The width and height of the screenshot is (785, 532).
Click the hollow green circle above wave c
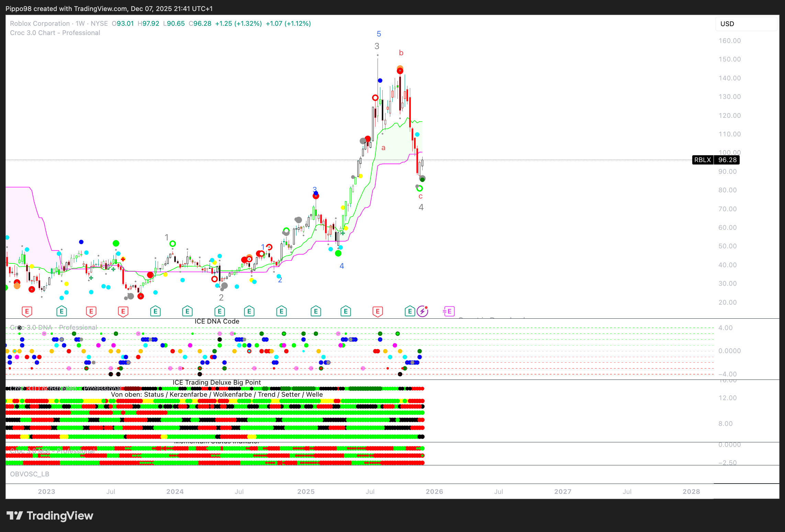[x=419, y=188]
